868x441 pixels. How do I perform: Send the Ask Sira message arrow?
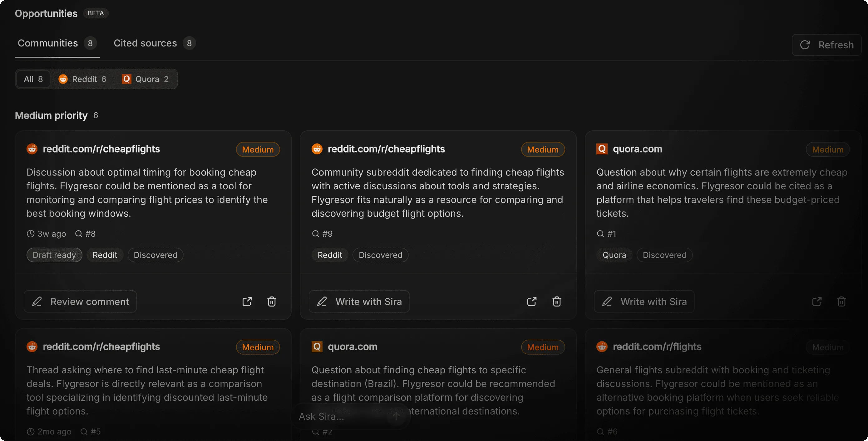(x=396, y=416)
